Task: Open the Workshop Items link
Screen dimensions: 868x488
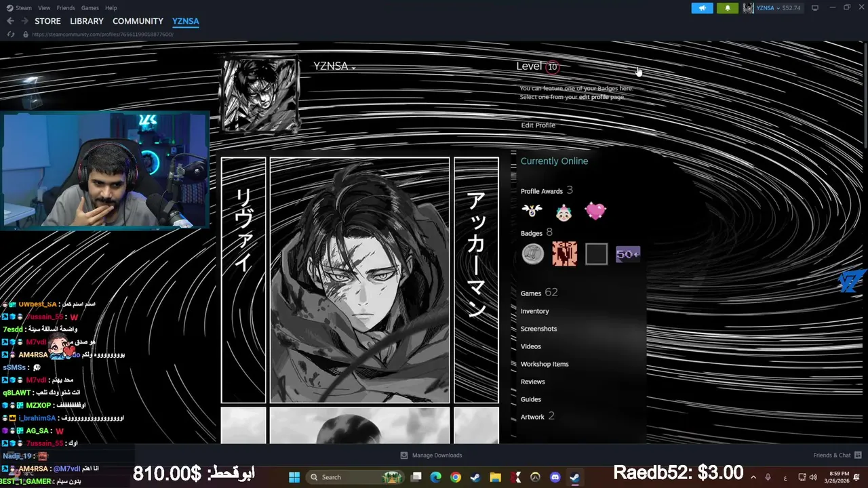Action: [x=545, y=364]
